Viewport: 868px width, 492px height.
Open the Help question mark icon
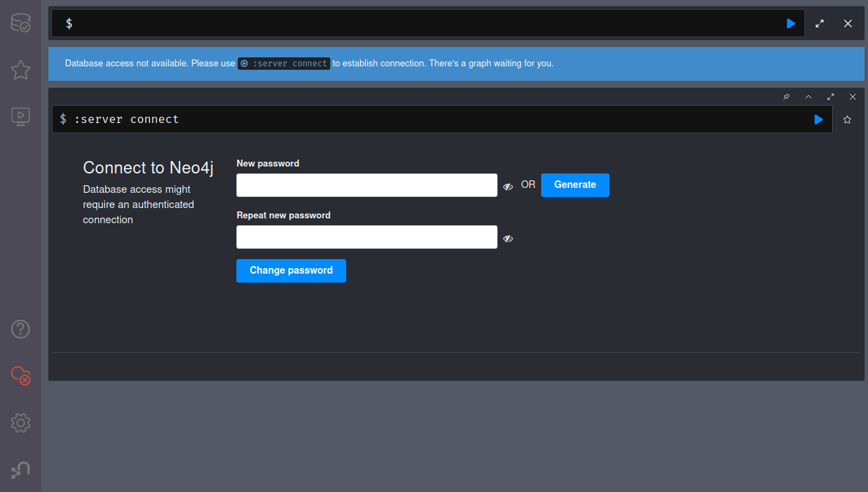[20, 329]
